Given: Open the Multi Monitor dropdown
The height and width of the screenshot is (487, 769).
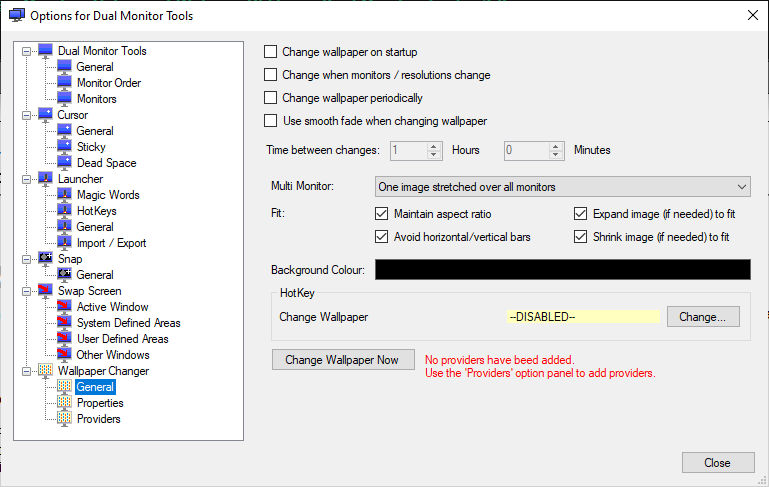Looking at the screenshot, I should pos(563,186).
